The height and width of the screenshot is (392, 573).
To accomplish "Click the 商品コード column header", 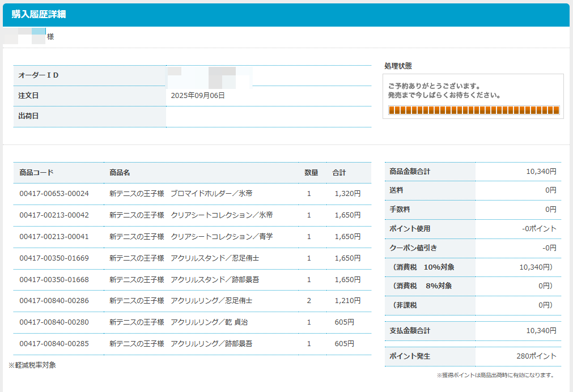I will (x=36, y=173).
